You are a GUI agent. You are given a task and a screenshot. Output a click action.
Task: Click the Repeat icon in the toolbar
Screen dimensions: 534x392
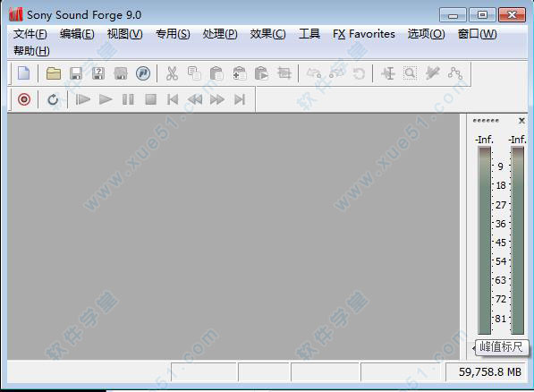[x=359, y=73]
